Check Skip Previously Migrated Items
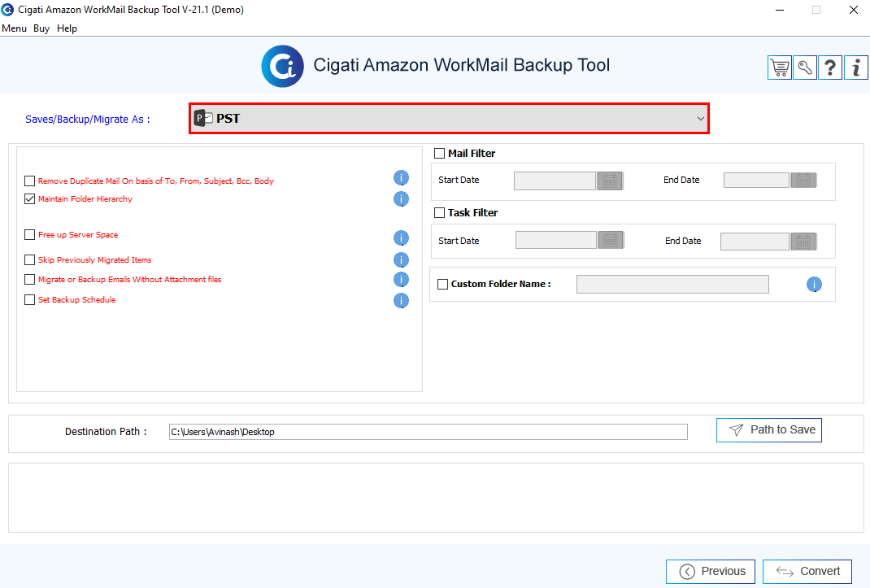This screenshot has width=870, height=588. (x=30, y=260)
